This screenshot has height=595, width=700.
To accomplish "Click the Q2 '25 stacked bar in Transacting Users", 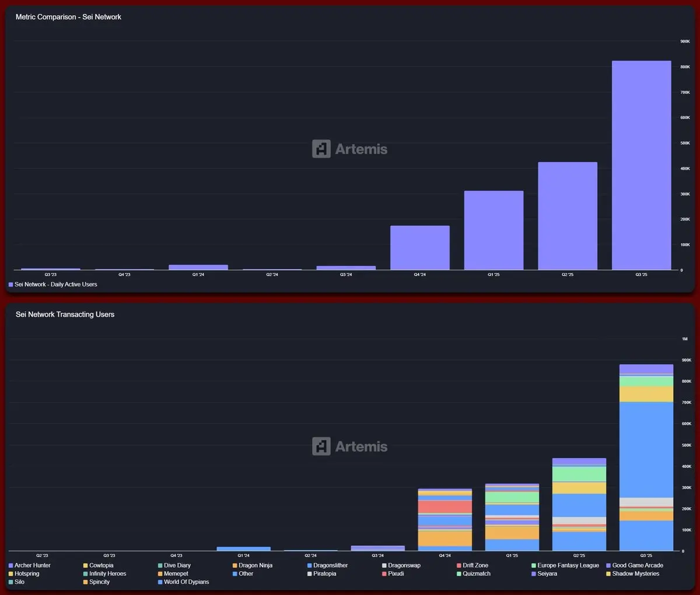I will coord(579,505).
